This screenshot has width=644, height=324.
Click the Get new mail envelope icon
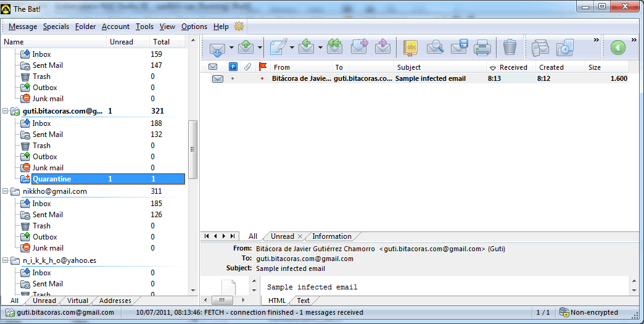217,48
